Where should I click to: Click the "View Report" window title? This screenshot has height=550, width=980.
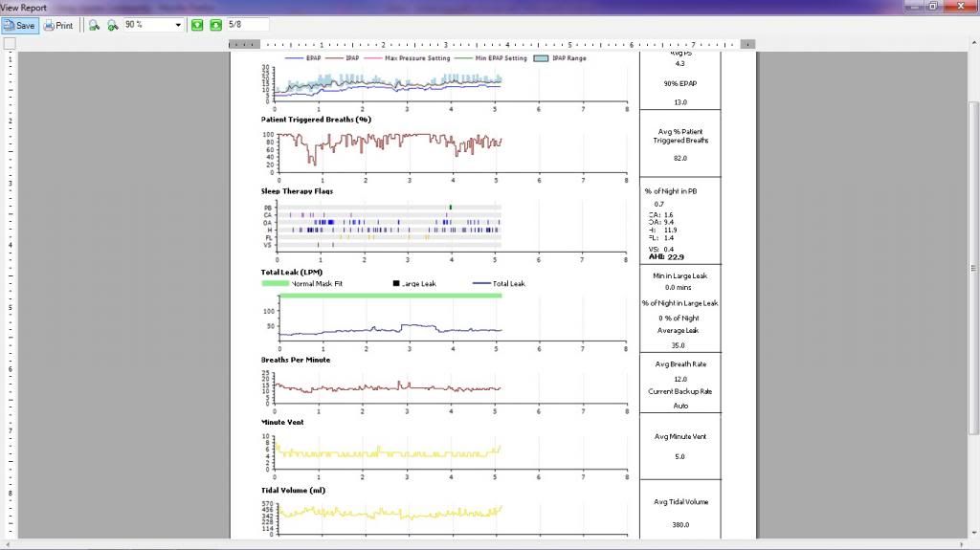coord(24,8)
